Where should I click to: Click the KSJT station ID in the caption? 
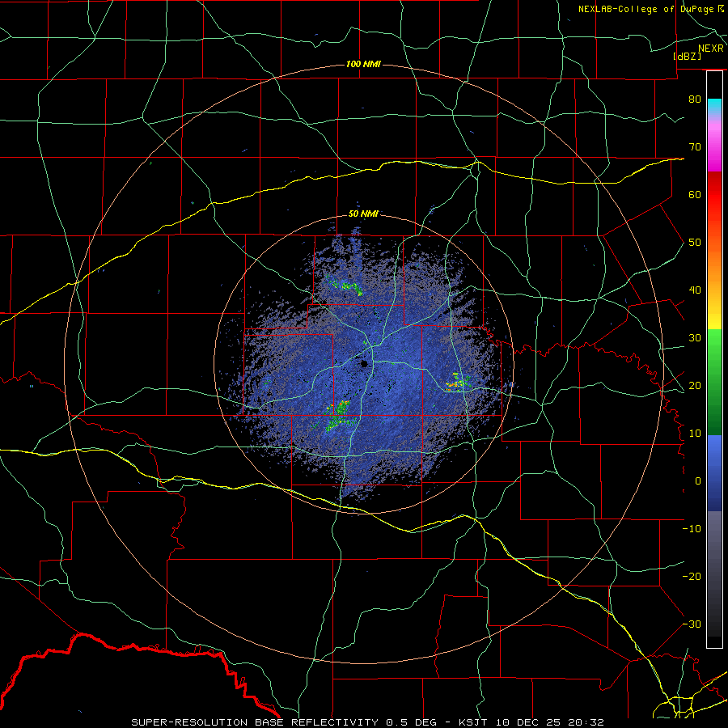point(473,722)
